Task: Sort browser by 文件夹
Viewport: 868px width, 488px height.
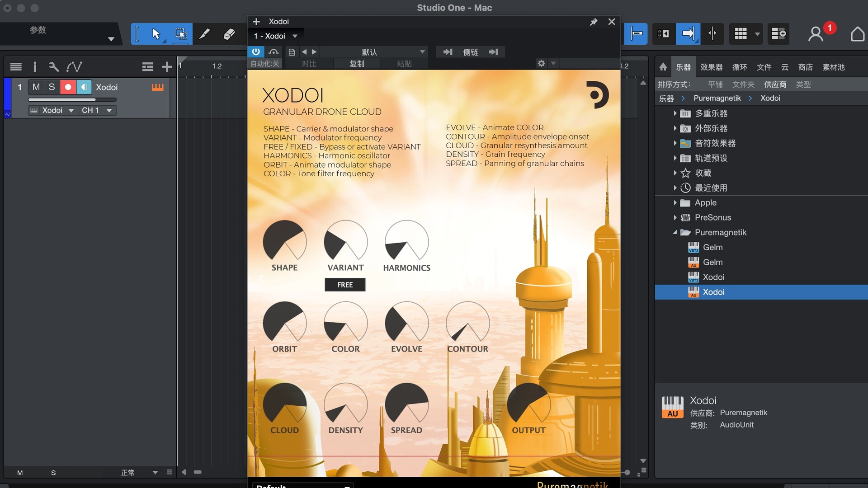Action: point(743,84)
